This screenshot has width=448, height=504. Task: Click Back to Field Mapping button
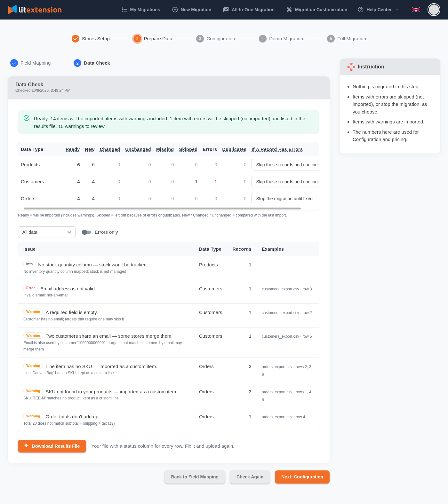tap(195, 477)
